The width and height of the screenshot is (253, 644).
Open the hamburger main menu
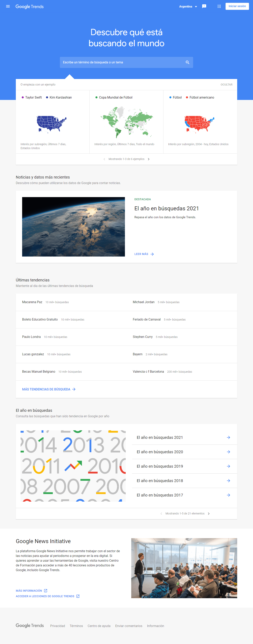[8, 6]
